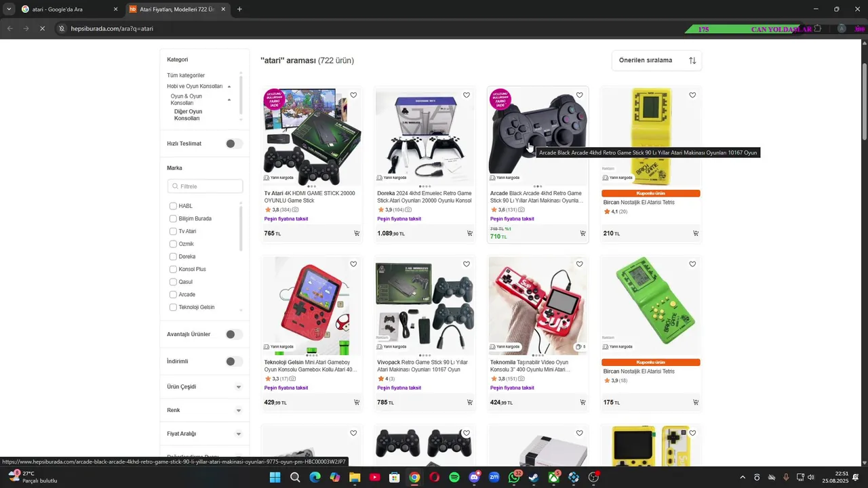Viewport: 868px width, 488px height.
Task: Click the heart on the Teknomila console
Action: tap(579, 264)
